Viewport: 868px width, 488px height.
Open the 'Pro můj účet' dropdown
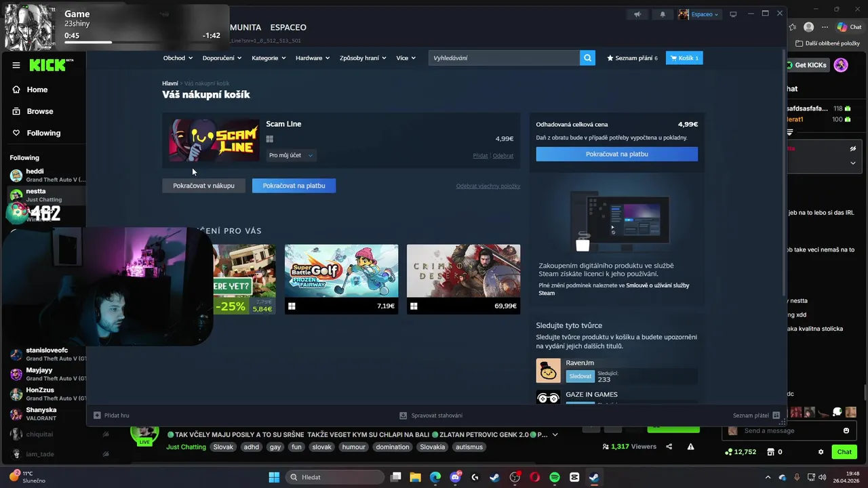pyautogui.click(x=291, y=155)
